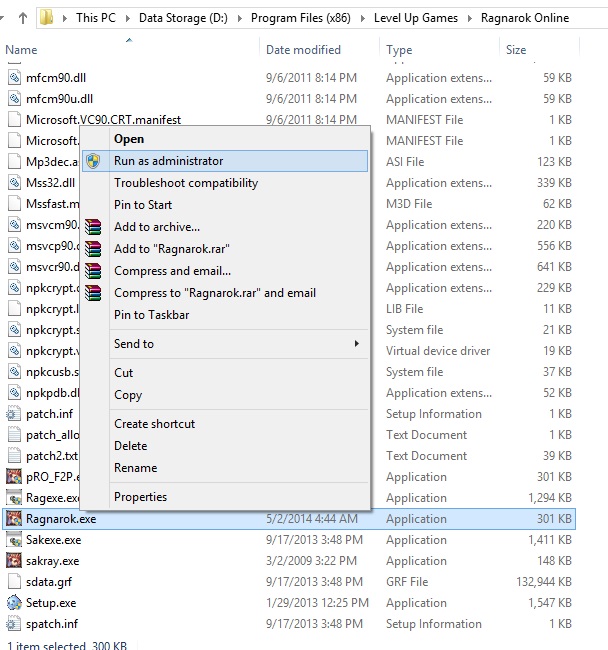Select the mfcm90u.dll file name
Image resolution: width=608 pixels, height=650 pixels.
[x=59, y=99]
